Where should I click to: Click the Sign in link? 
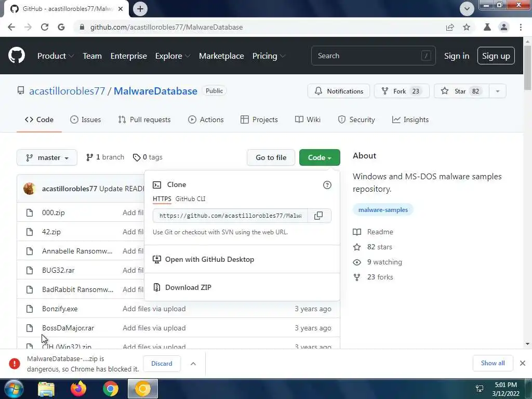(x=457, y=56)
